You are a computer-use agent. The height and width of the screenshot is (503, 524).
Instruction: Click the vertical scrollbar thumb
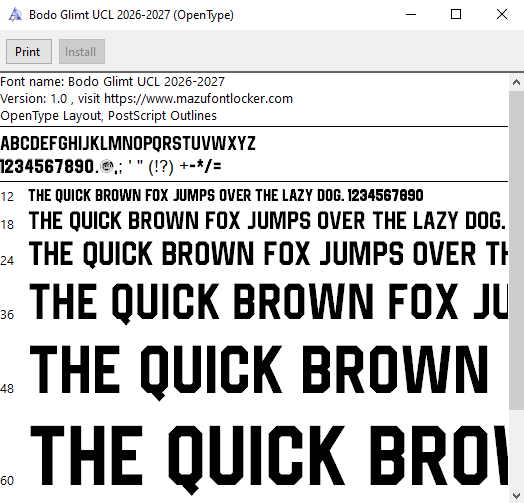(x=516, y=249)
